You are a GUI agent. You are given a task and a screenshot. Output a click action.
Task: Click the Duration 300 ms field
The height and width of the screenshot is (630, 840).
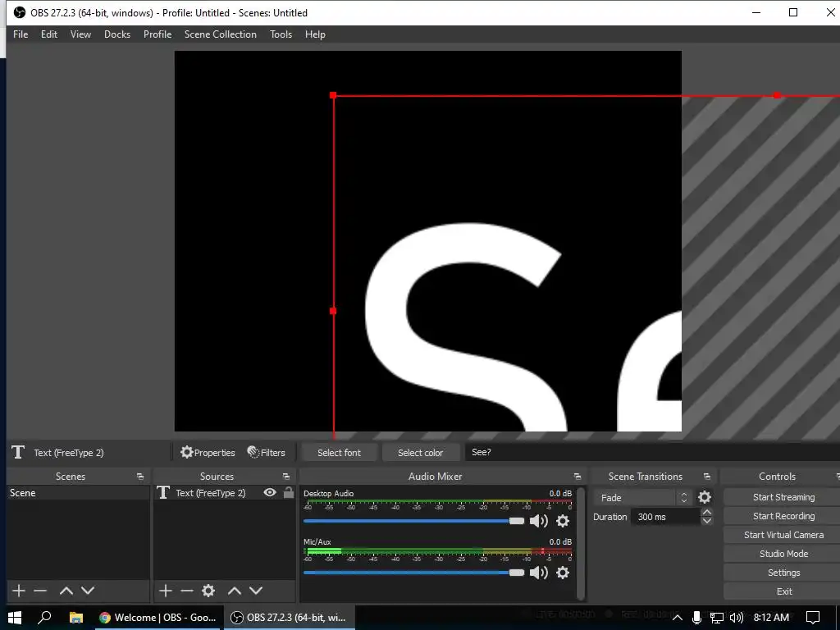point(665,517)
